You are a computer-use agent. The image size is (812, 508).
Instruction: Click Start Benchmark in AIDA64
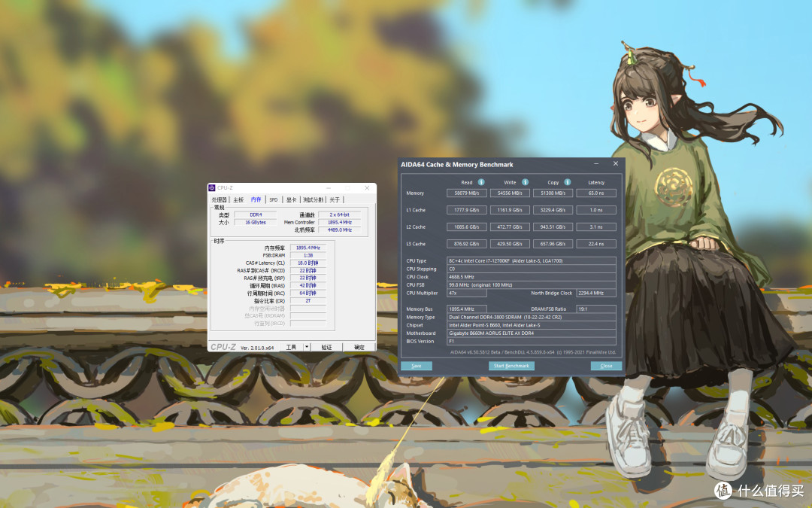pyautogui.click(x=511, y=366)
